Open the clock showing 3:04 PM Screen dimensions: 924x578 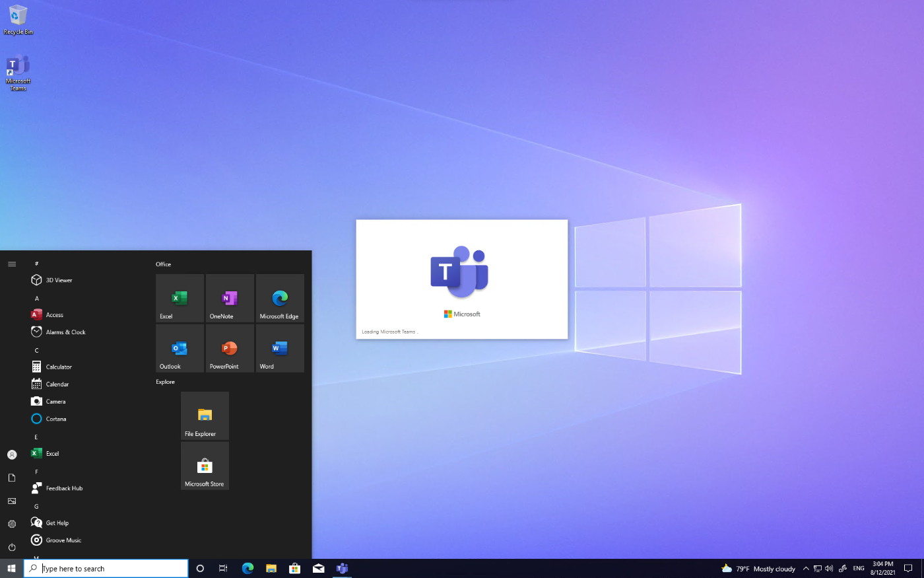(x=882, y=568)
